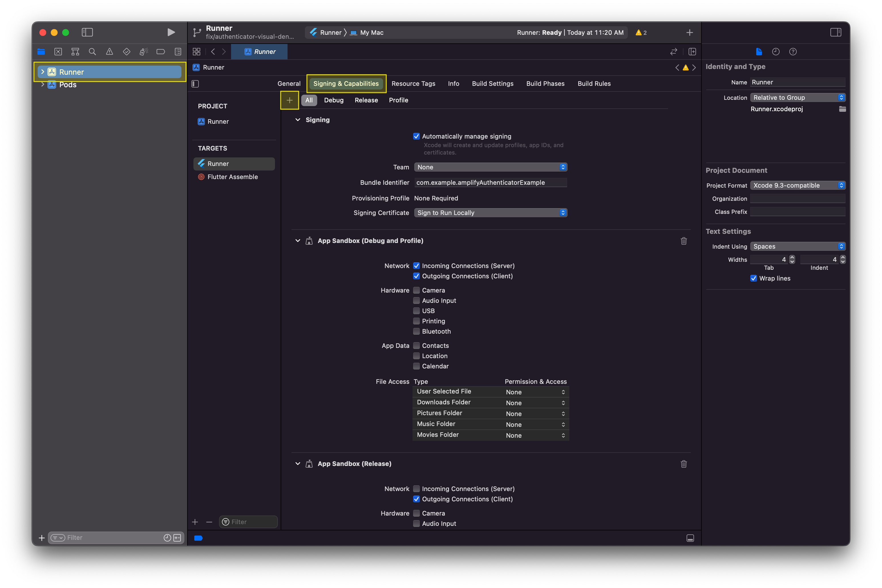This screenshot has width=882, height=588.
Task: Filter capabilities by Debug configuration
Action: point(333,100)
